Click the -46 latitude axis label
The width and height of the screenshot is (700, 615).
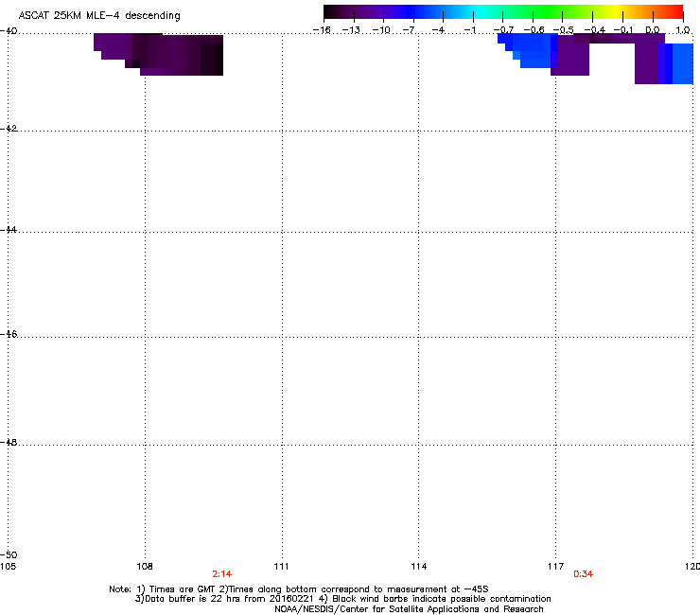[x=9, y=334]
